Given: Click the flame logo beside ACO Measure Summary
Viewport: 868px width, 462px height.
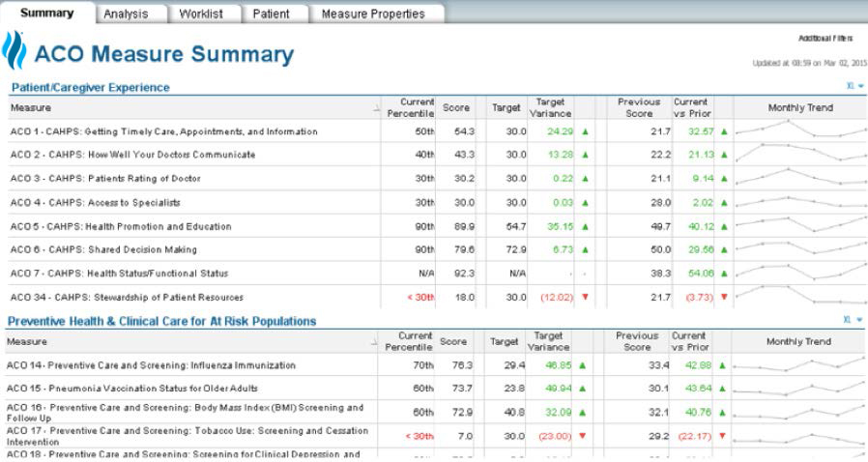Looking at the screenshot, I should [14, 50].
